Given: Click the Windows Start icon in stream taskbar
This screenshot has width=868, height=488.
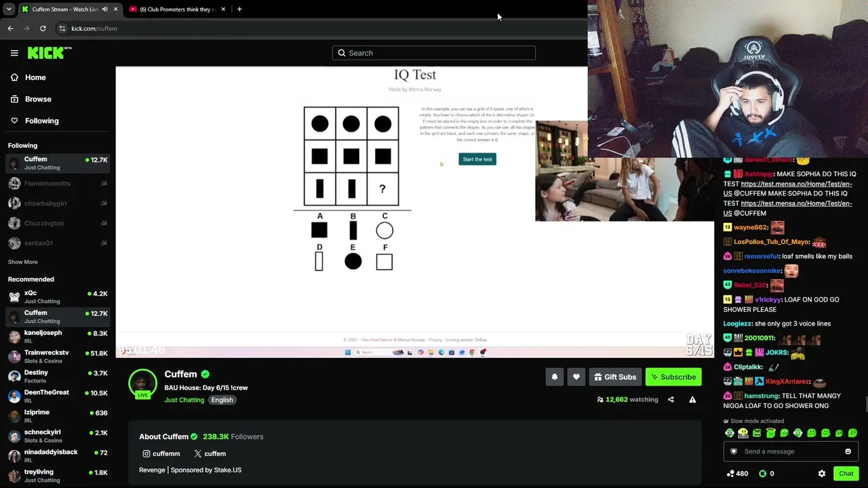Looking at the screenshot, I should point(348,352).
